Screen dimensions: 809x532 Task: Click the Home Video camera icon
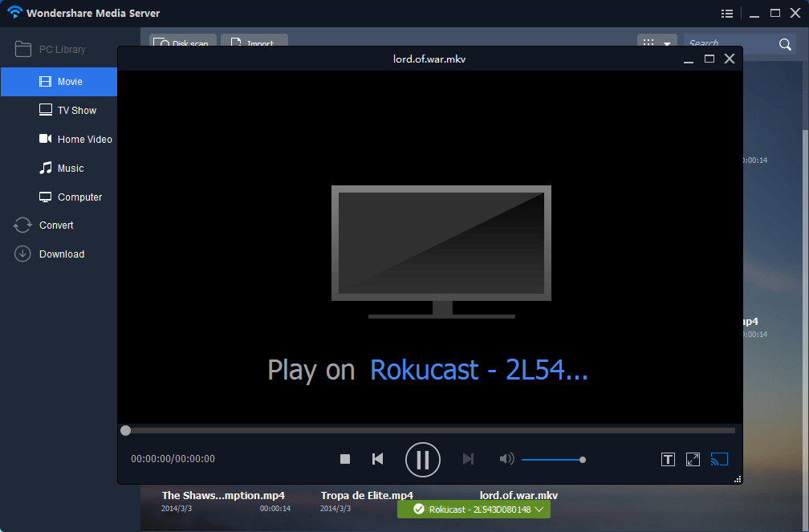click(x=46, y=139)
